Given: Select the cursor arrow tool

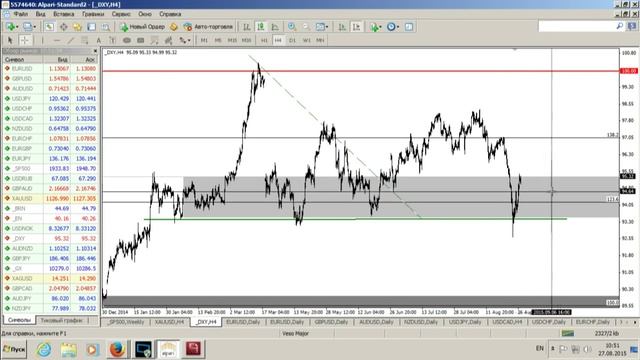Looking at the screenshot, I should point(10,40).
